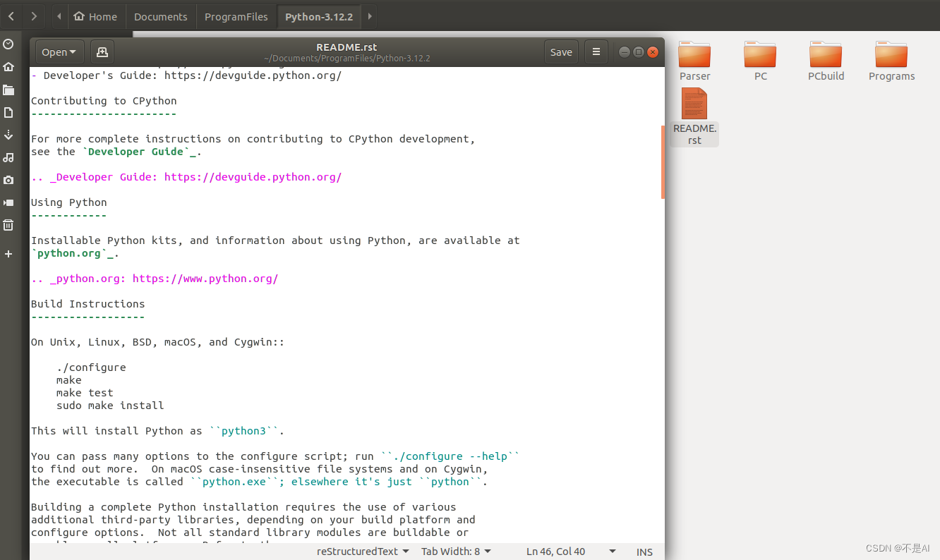
Task: Save README.rst with the Save button
Action: pos(561,52)
